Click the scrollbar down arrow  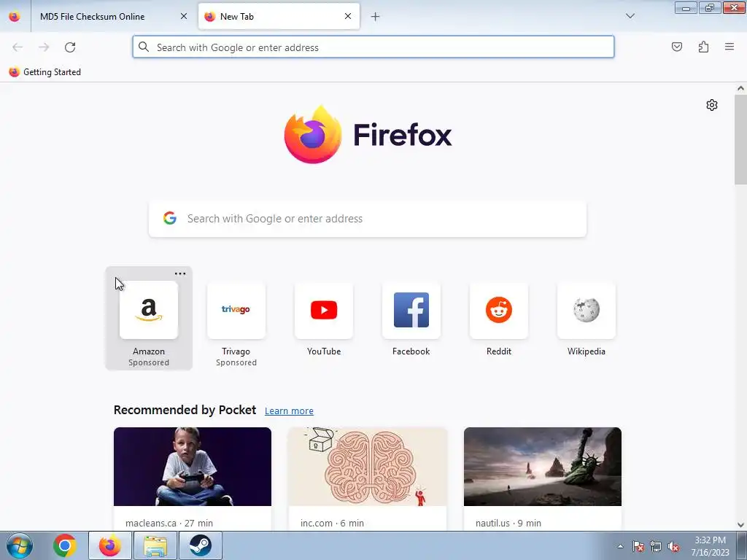point(740,525)
